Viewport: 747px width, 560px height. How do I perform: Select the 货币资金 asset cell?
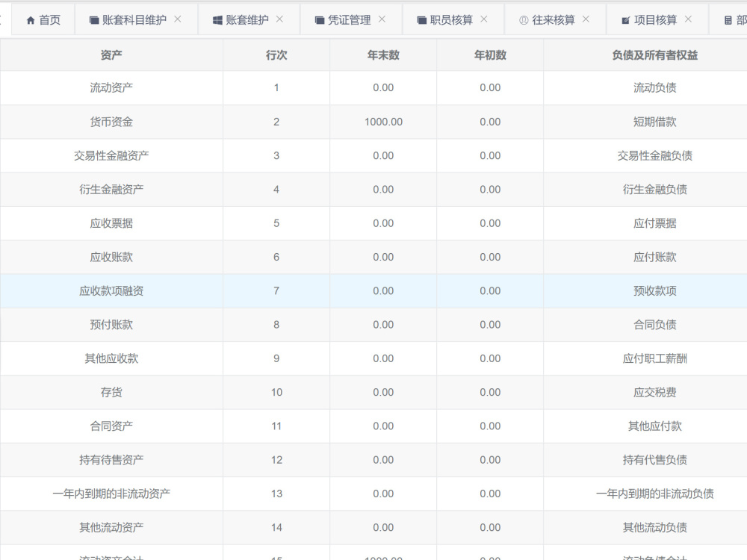(x=111, y=122)
